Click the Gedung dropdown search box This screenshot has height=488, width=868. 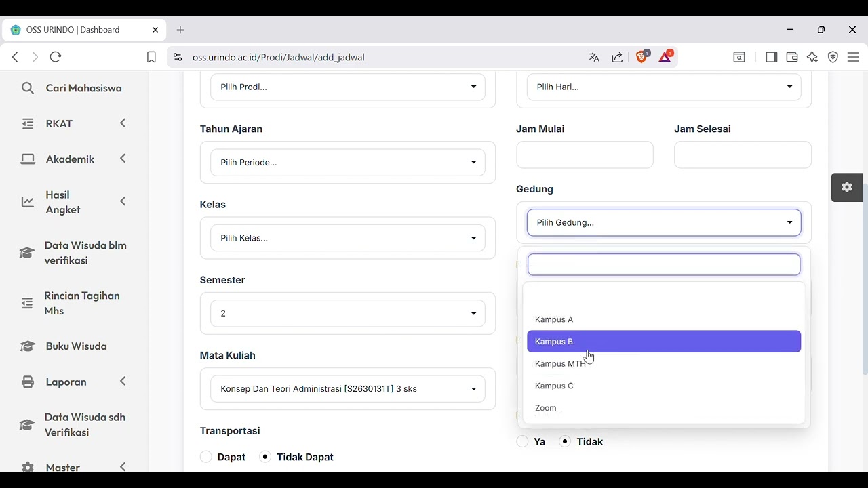coord(664,264)
